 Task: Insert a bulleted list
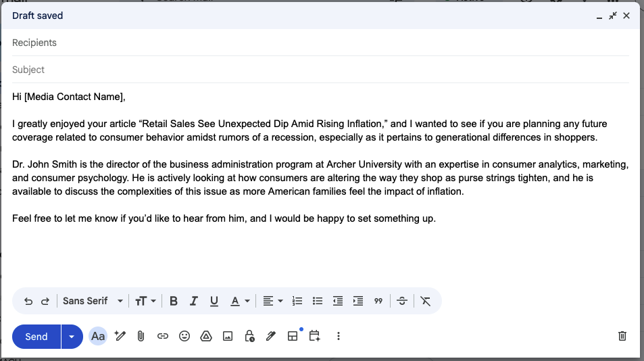318,301
